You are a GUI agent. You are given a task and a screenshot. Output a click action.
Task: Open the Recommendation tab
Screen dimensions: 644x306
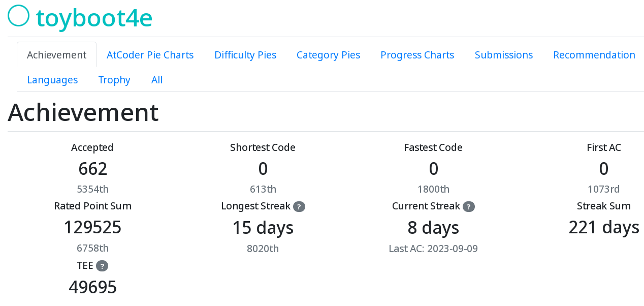tap(594, 55)
